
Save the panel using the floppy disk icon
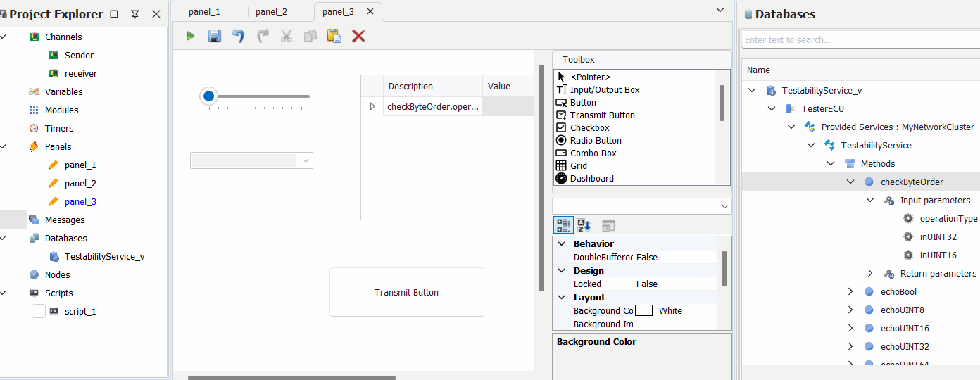coord(215,36)
